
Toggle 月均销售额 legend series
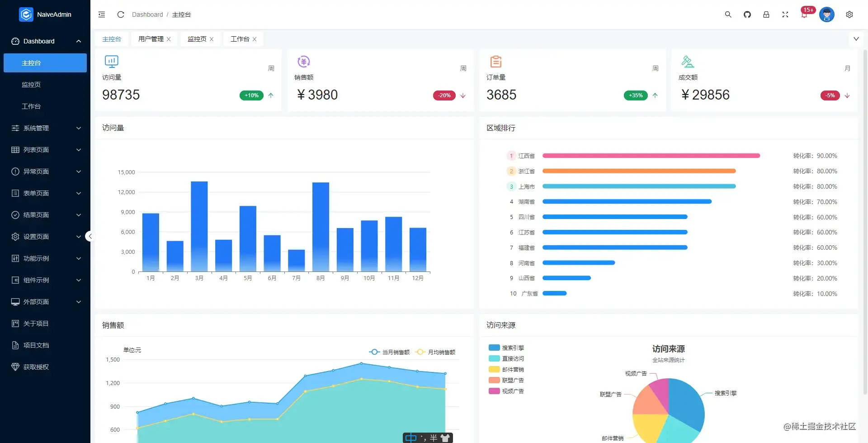(x=435, y=352)
